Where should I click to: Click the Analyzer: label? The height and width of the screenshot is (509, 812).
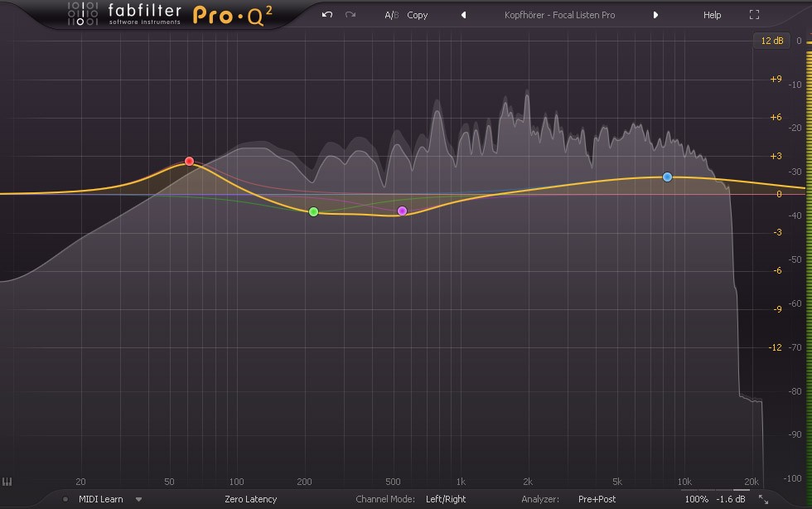[540, 499]
